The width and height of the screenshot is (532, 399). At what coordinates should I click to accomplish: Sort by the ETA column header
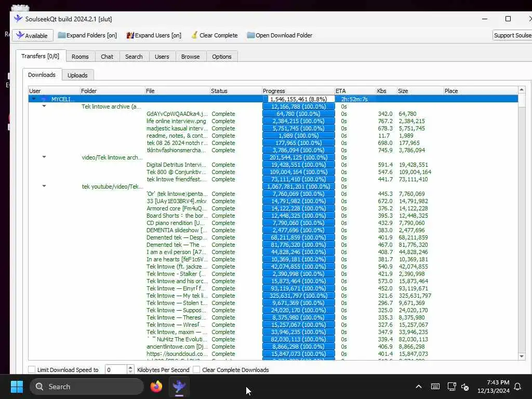355,91
